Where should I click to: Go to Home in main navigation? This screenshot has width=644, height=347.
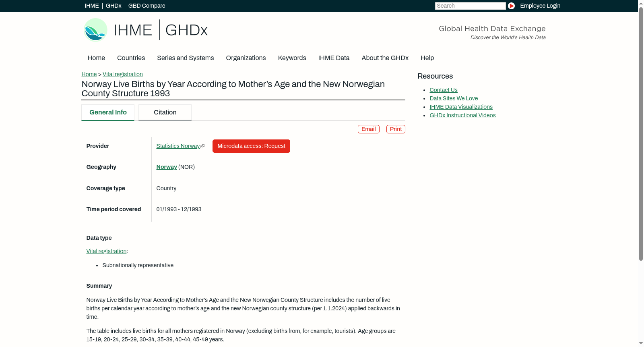(x=96, y=58)
